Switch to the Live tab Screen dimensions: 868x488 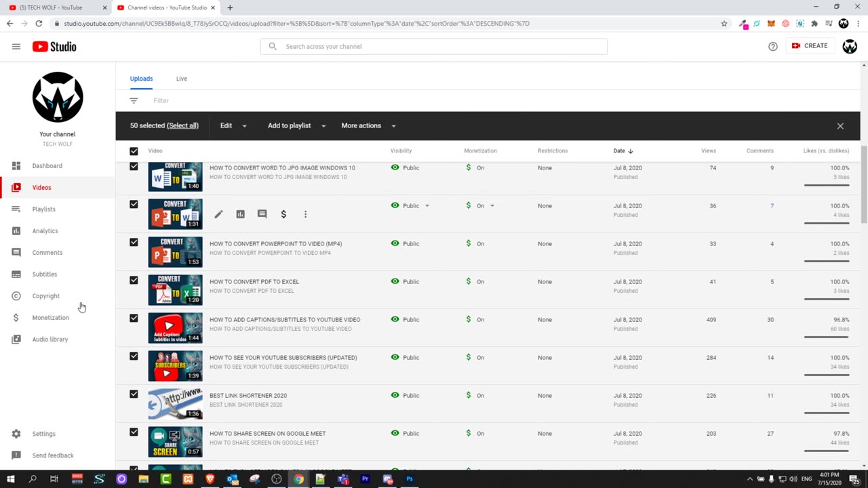click(x=182, y=79)
